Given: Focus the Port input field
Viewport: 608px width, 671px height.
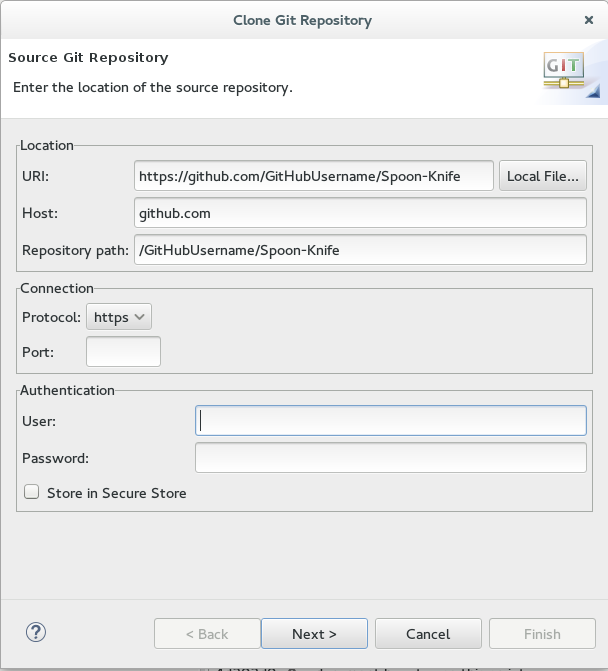Looking at the screenshot, I should point(123,351).
